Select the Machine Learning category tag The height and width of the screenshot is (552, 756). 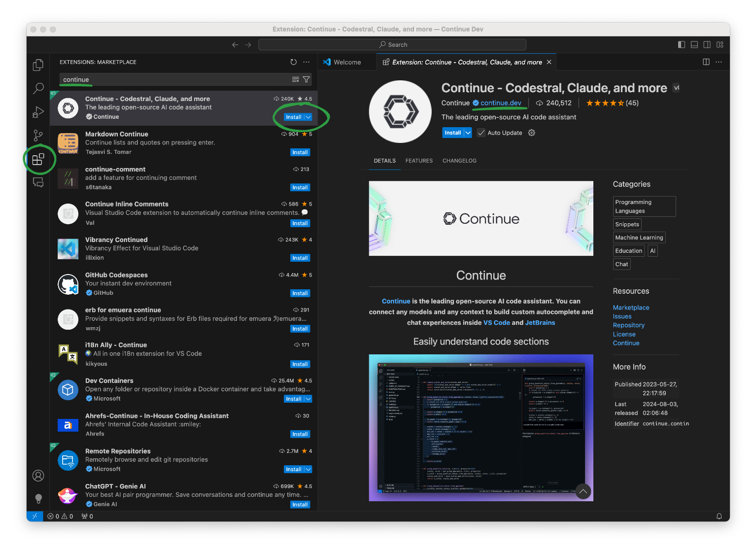(639, 238)
